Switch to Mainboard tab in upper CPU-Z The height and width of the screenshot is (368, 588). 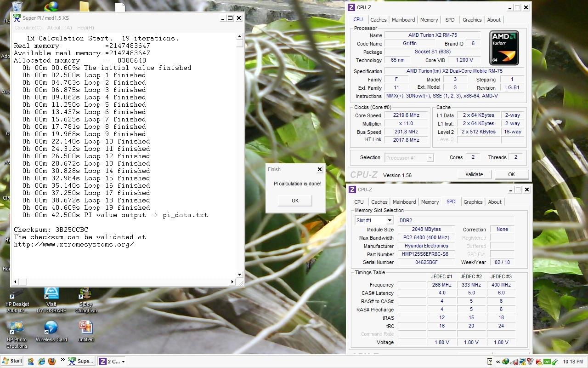(403, 20)
